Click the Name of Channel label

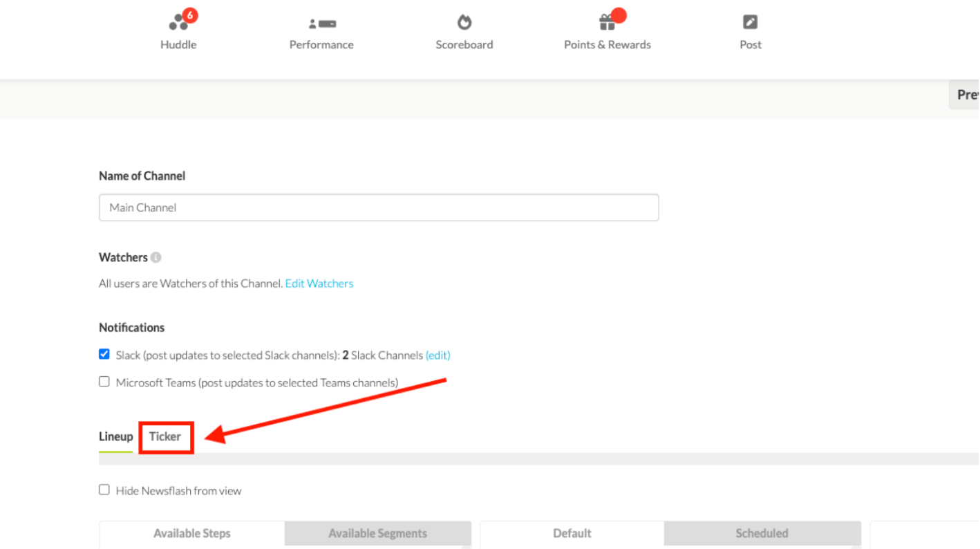142,176
